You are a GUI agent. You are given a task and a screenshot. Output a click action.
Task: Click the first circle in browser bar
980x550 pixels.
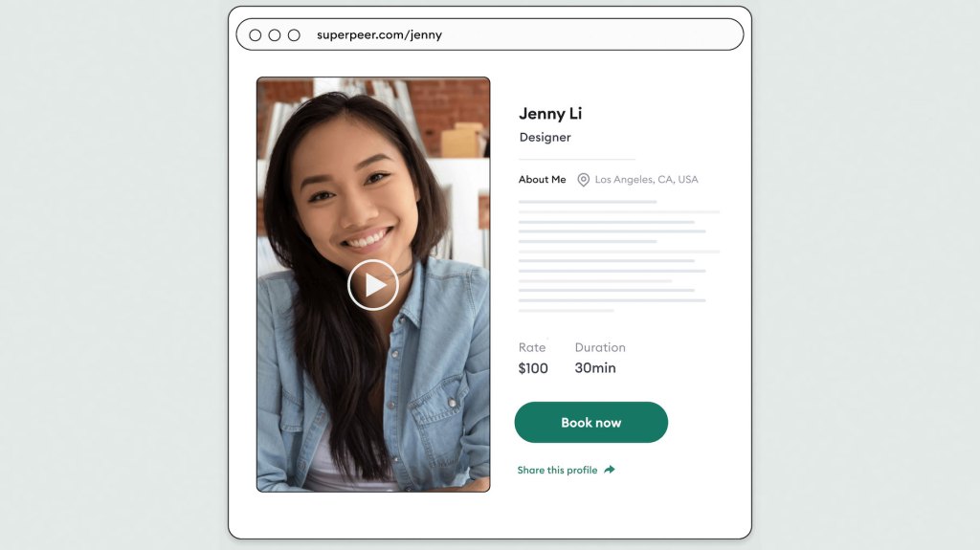(256, 35)
